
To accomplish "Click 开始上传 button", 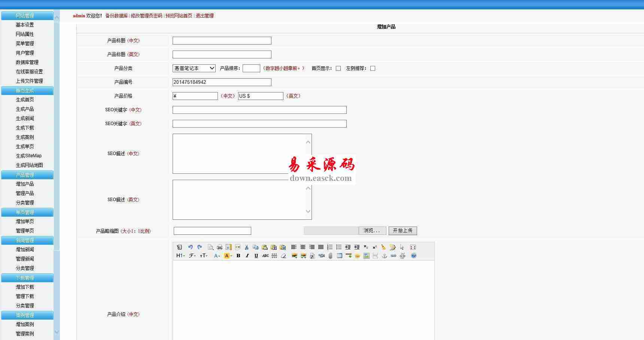I will (402, 231).
